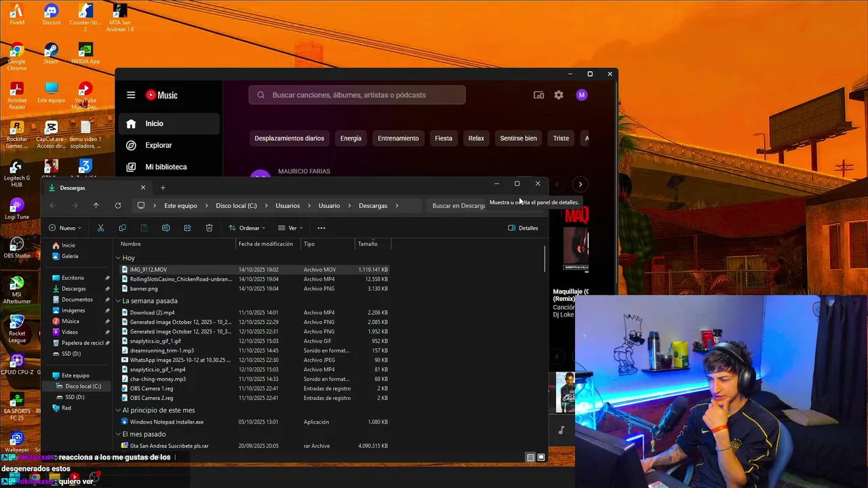Open the Ver view dropdown
868x488 pixels.
[x=290, y=228]
